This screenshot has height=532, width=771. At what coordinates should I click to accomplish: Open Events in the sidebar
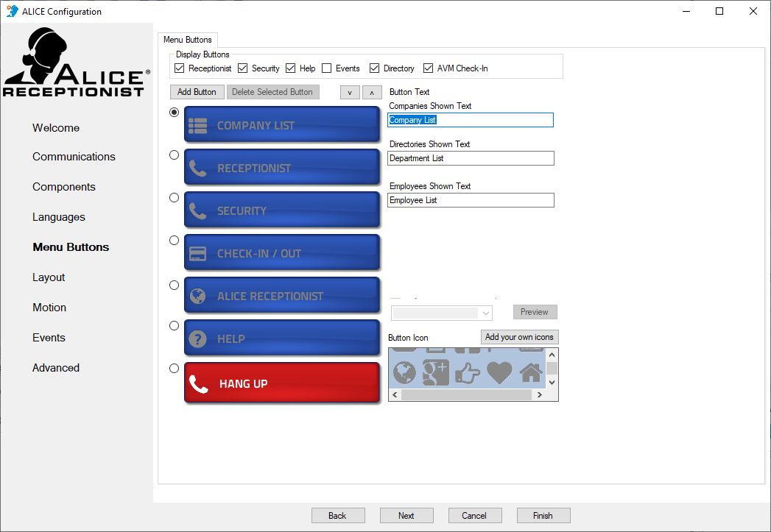click(49, 338)
